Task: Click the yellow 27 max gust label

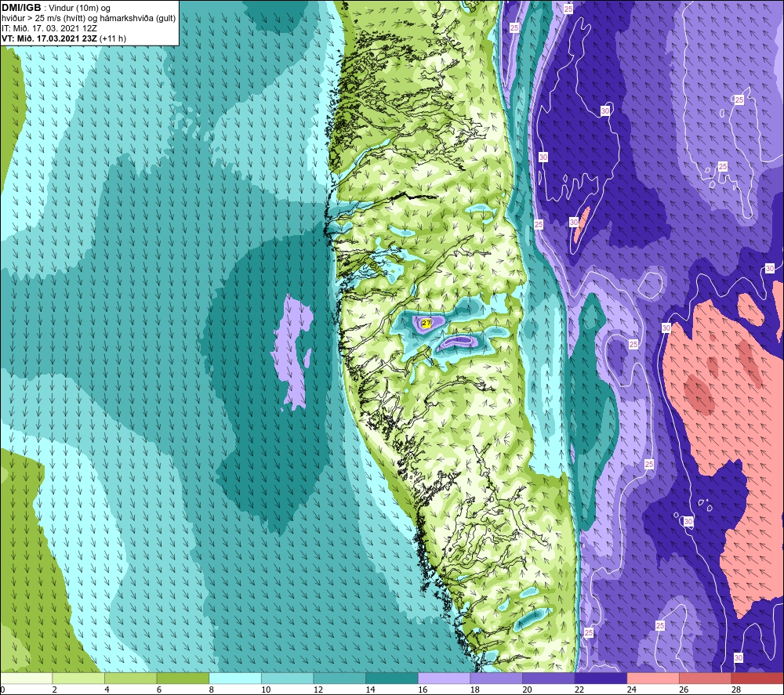Action: click(x=426, y=324)
